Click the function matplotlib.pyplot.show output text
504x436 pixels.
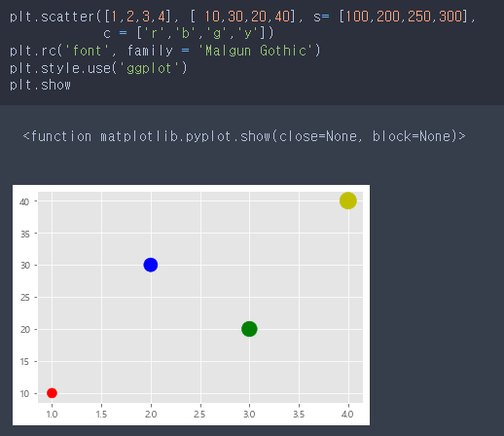(244, 136)
